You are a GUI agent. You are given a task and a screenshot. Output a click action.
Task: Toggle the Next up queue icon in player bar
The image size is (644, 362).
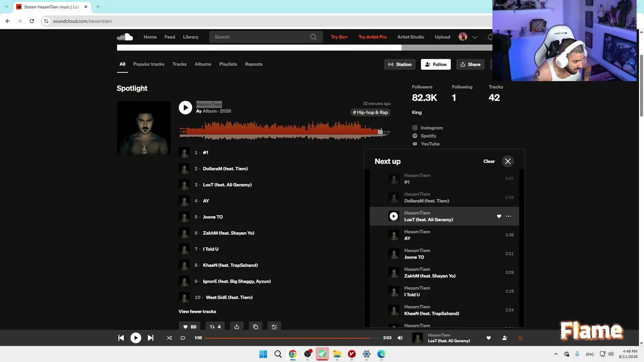(520, 338)
